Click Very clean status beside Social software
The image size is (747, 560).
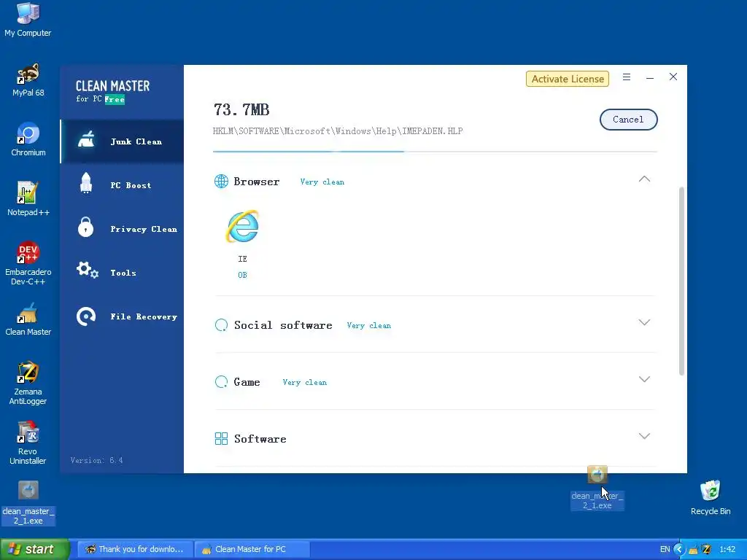click(x=368, y=326)
